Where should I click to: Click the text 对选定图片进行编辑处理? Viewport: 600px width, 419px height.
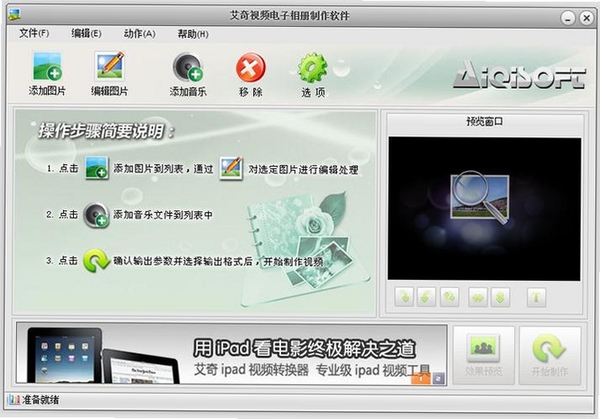coord(303,170)
